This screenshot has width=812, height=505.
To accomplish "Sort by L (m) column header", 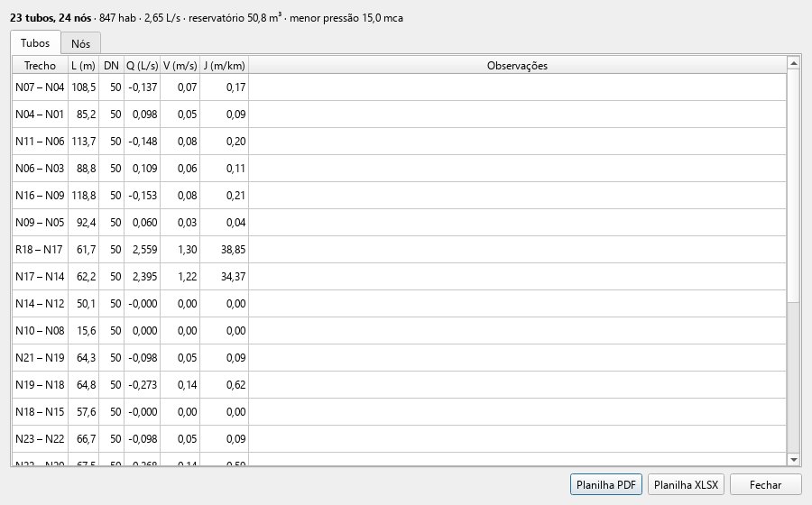I will point(83,65).
